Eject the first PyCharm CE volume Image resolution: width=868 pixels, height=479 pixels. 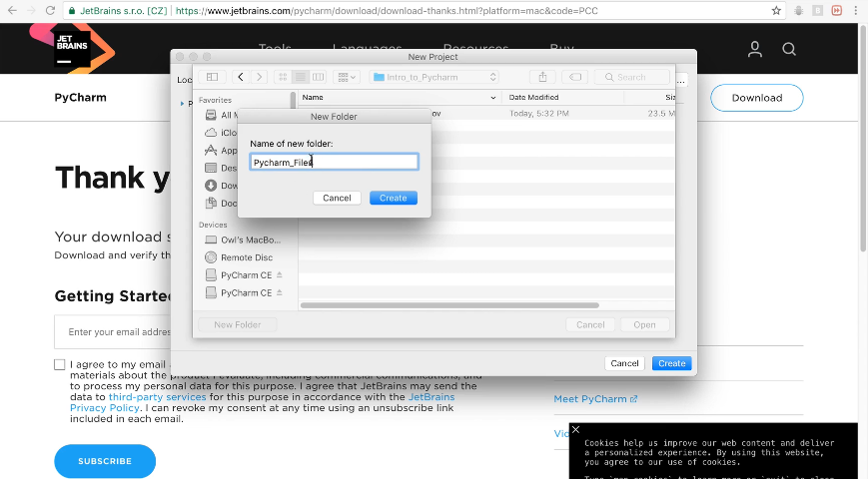[280, 274]
